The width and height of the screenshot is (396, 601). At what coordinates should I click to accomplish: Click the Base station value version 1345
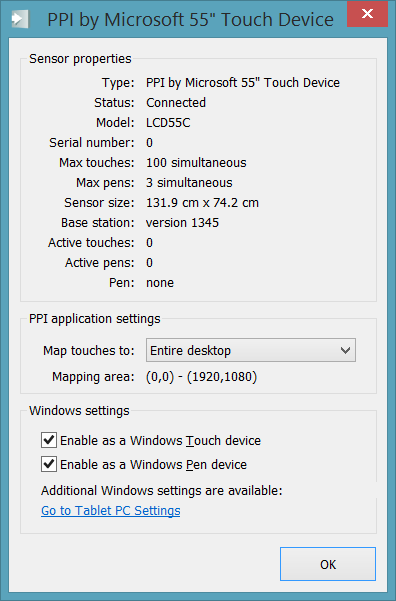182,223
